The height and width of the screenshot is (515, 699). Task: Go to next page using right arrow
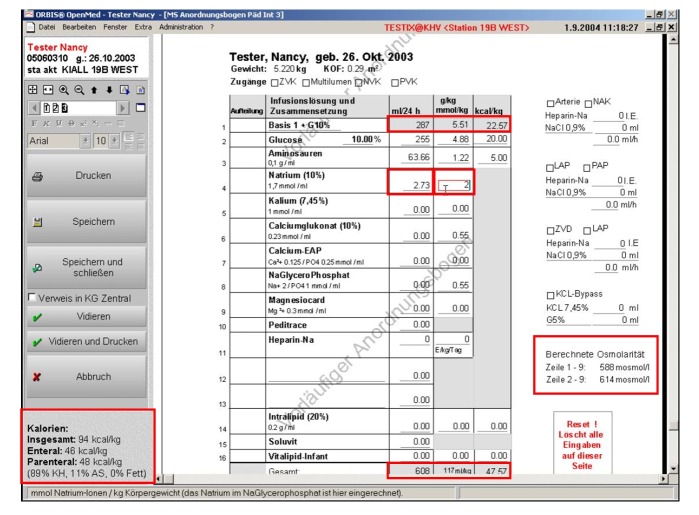click(x=125, y=106)
